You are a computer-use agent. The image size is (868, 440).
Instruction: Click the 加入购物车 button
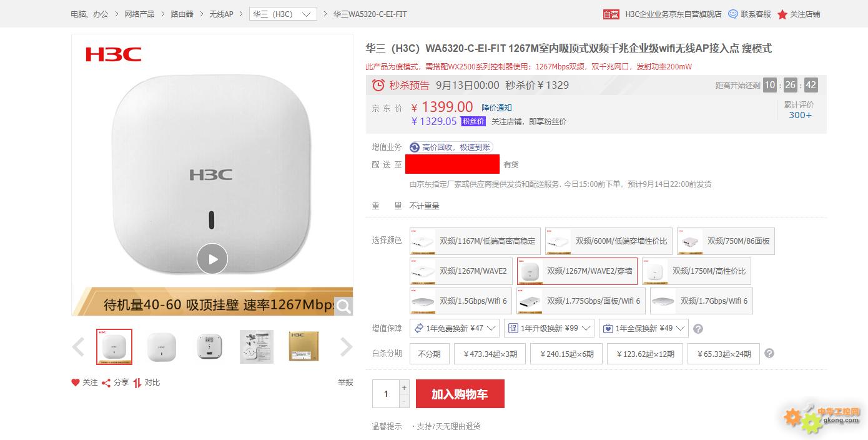pos(460,394)
